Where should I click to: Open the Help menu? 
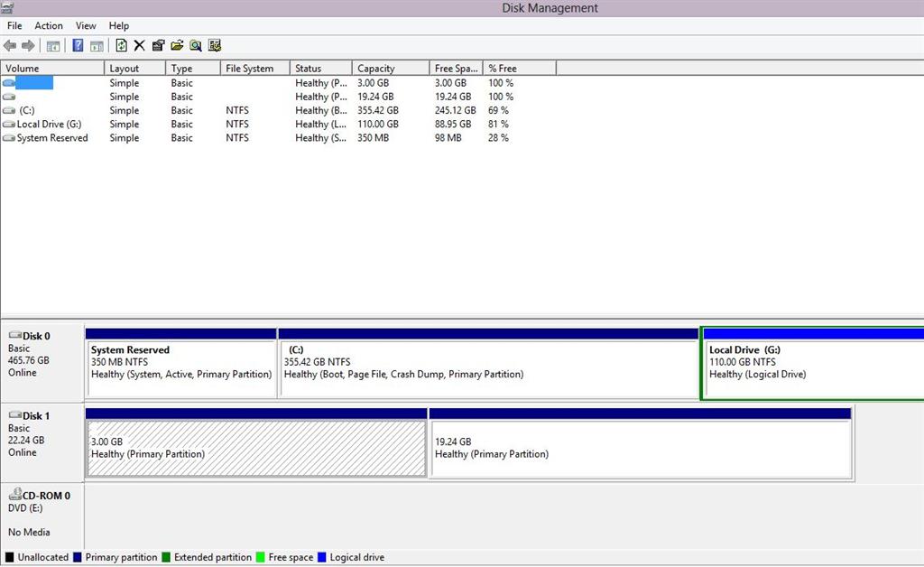point(118,25)
